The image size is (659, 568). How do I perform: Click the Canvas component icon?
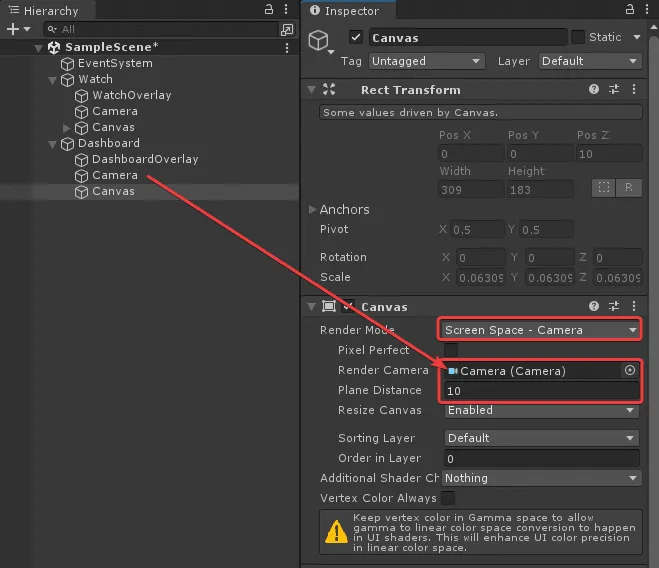pos(329,306)
